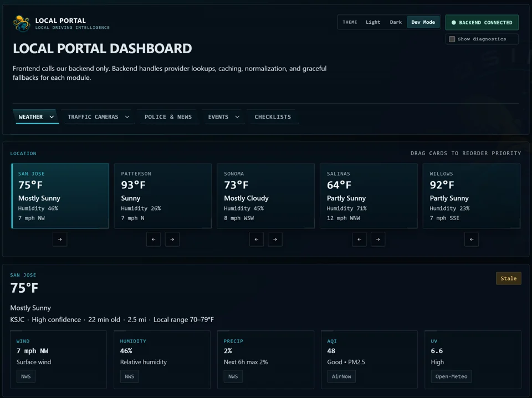The image size is (532, 398).
Task: Move Salinas card left with arrow
Action: pos(359,239)
